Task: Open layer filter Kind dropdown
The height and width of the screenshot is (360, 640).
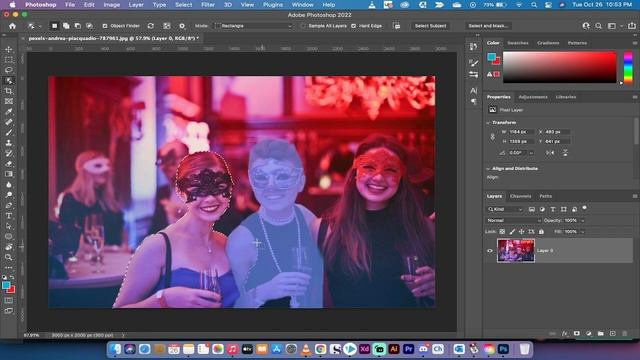Action: pos(505,209)
